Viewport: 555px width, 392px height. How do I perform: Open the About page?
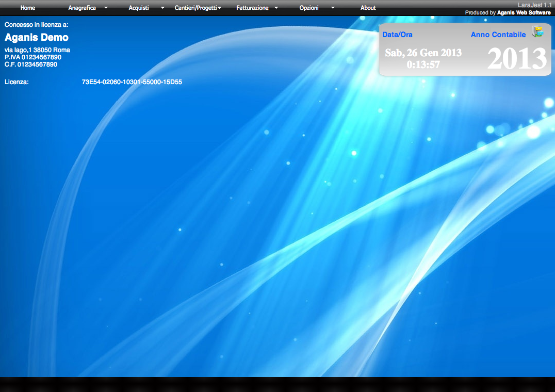coord(368,8)
